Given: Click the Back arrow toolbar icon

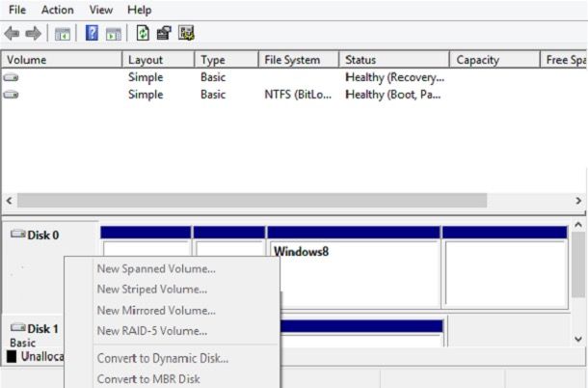Looking at the screenshot, I should 12,33.
